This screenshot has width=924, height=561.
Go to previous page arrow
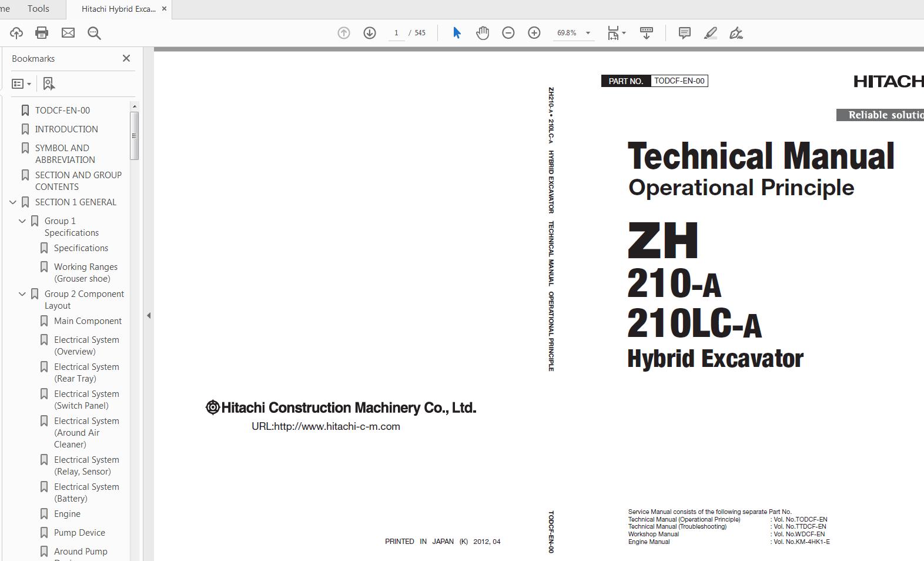(344, 33)
